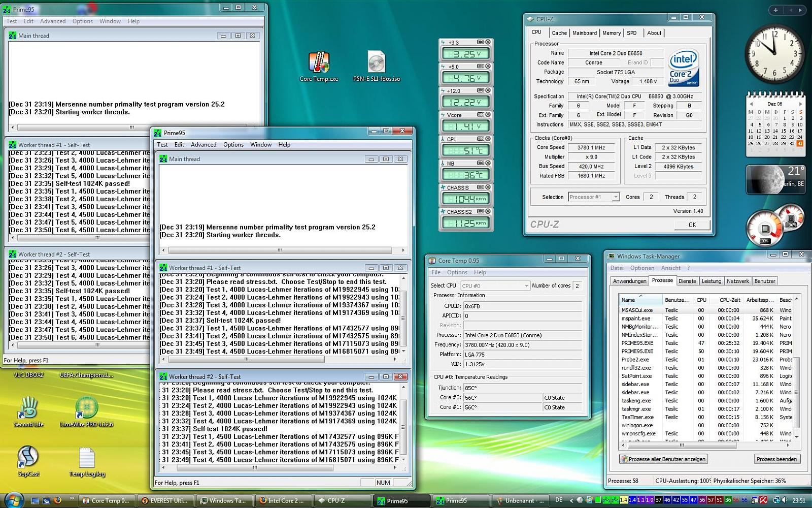The height and width of the screenshot is (508, 812).
Task: Switch to Mainboard tab in CPU-Z
Action: (x=585, y=33)
